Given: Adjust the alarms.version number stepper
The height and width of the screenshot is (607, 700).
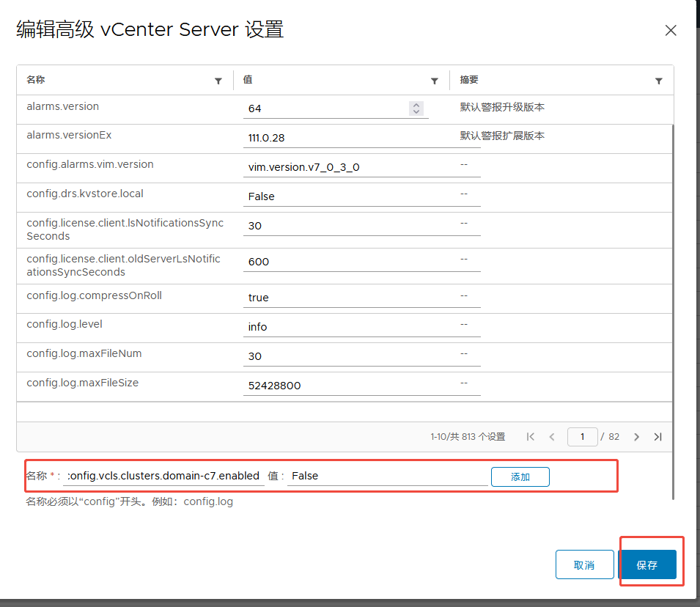Looking at the screenshot, I should (416, 108).
